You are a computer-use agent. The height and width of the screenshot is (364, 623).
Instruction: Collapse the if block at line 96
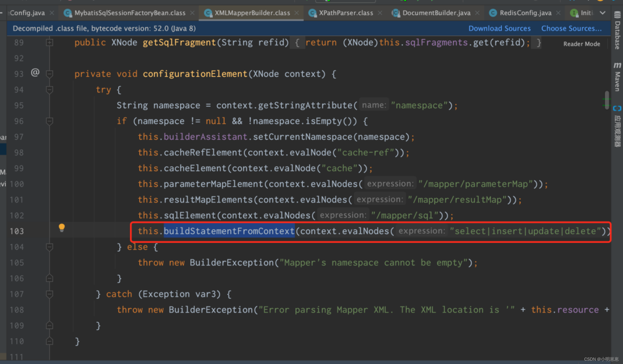pos(50,121)
